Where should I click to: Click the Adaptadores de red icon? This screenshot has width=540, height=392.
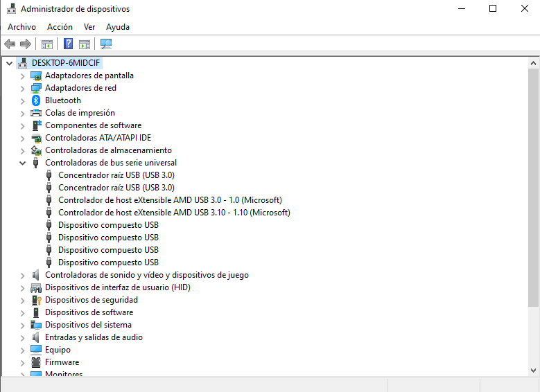[36, 88]
